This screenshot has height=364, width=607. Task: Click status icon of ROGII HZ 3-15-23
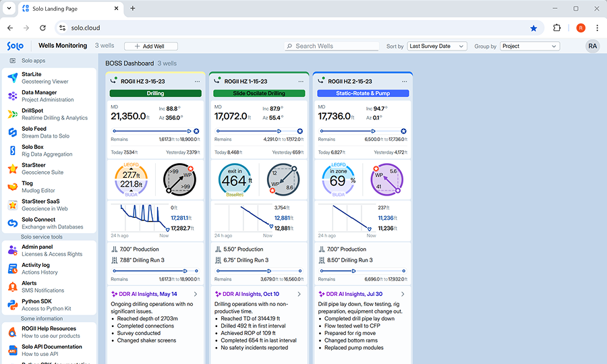(113, 81)
